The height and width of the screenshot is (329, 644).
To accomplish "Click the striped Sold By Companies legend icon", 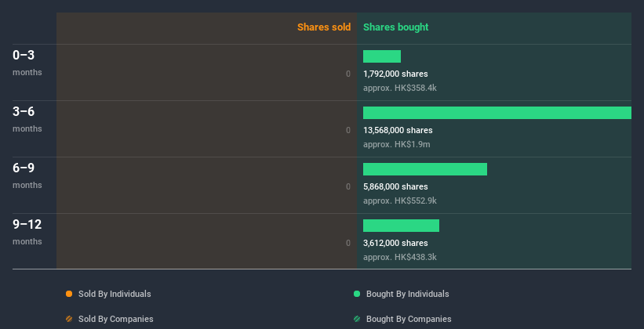I will point(69,319).
